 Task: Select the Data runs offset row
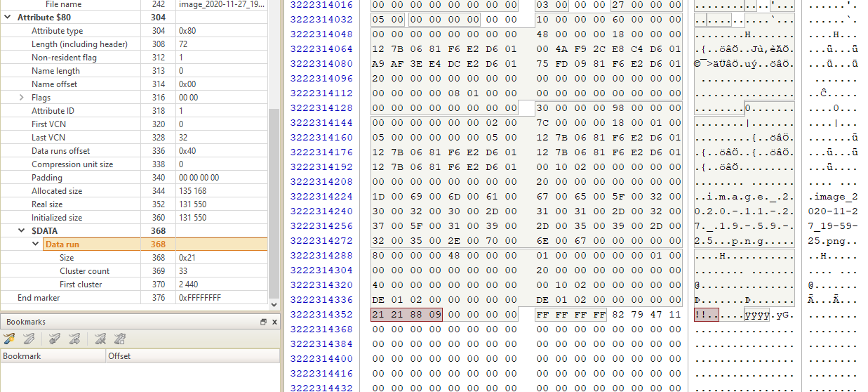pos(134,151)
